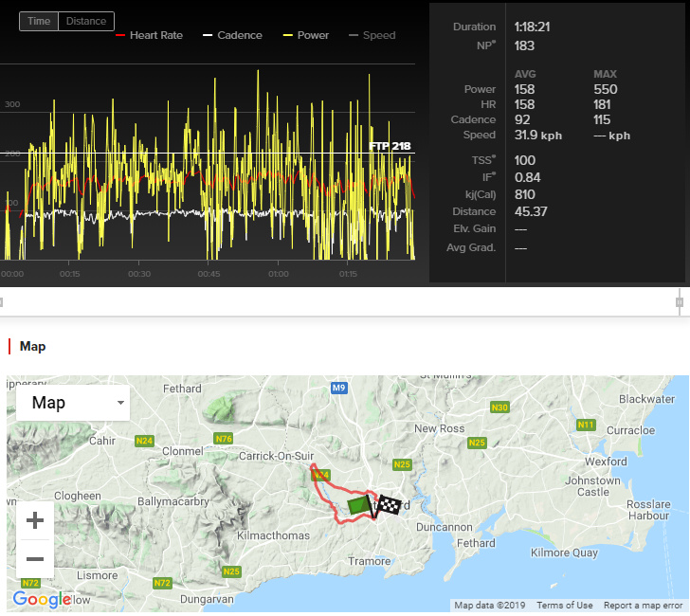Open the Google logo link
This screenshot has height=616, width=690.
[x=42, y=599]
